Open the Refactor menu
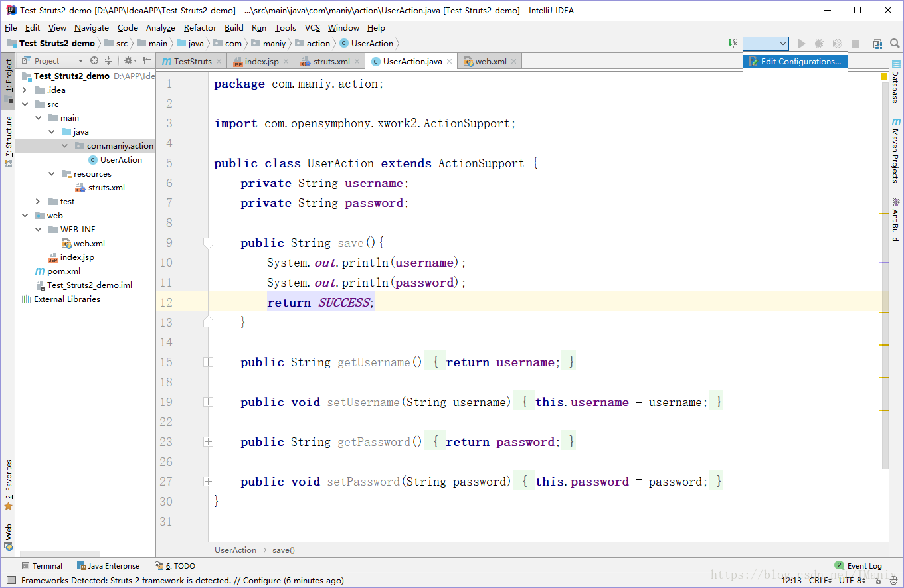 (200, 28)
